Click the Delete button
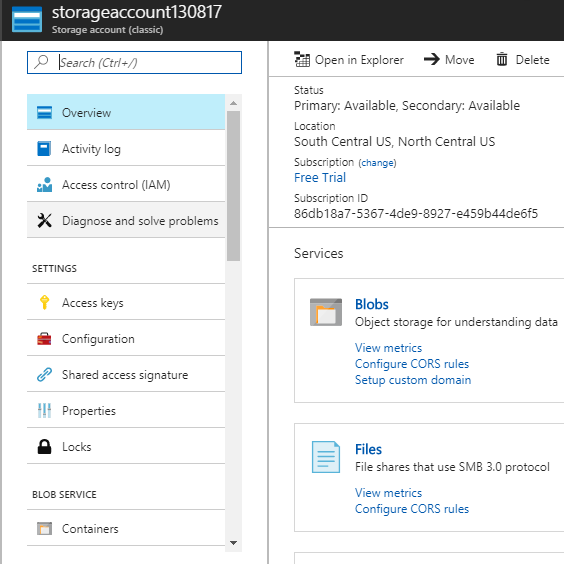The image size is (564, 564). coord(523,59)
